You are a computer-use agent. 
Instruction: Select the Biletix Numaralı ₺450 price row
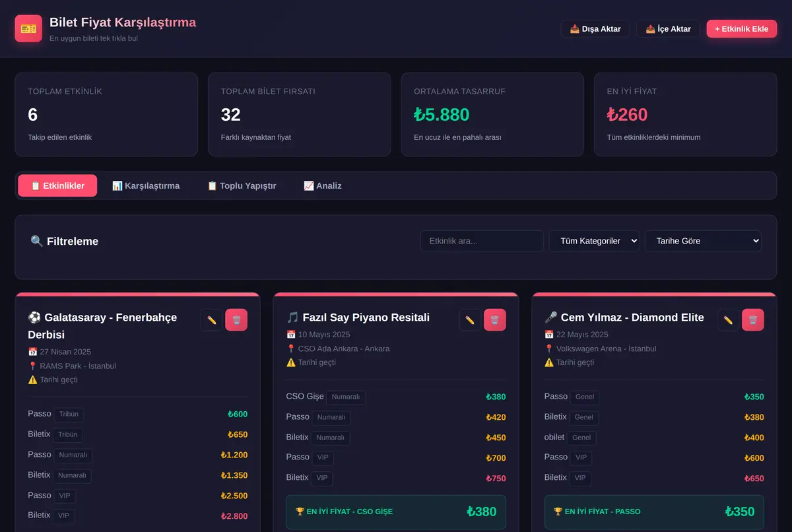pyautogui.click(x=396, y=437)
